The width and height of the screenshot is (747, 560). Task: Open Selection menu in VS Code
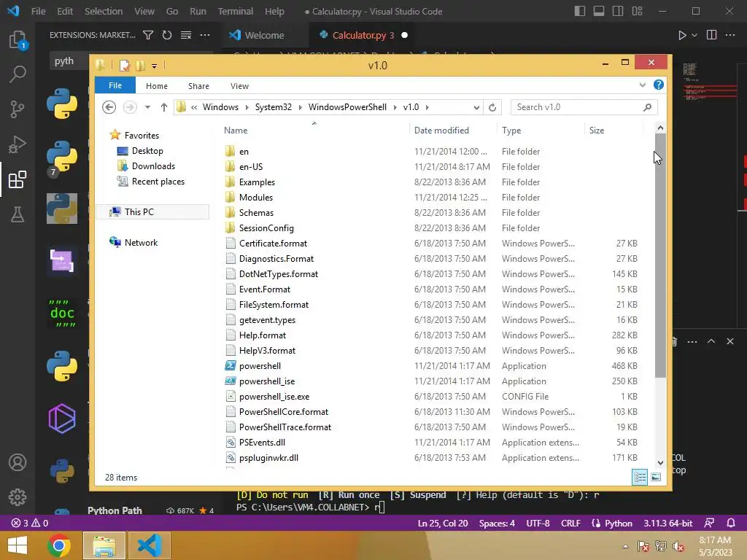(104, 11)
